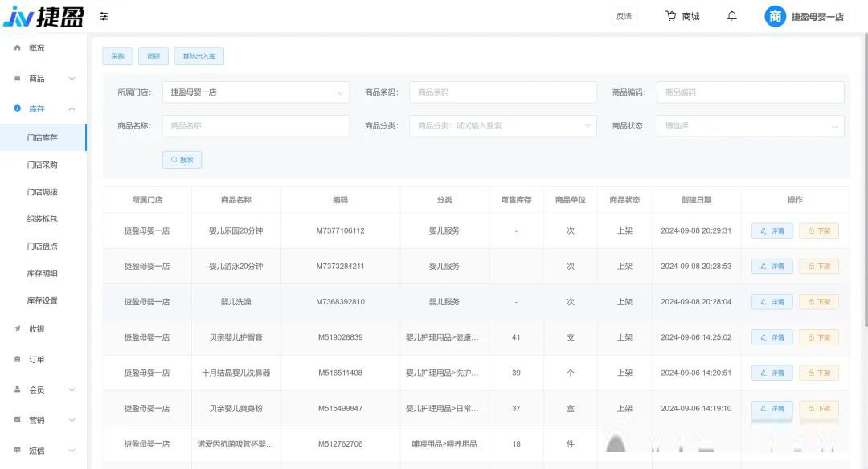Click the 采购 button at top
This screenshot has height=469, width=868.
pyautogui.click(x=117, y=56)
